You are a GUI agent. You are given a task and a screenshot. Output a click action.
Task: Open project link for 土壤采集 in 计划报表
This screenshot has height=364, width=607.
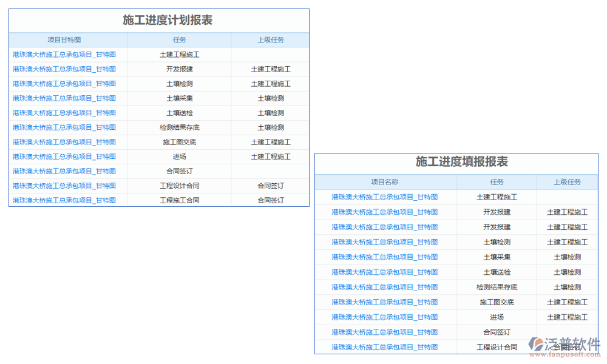[x=64, y=98]
